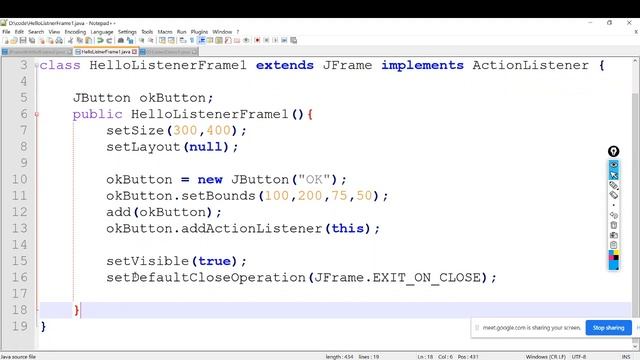The height and width of the screenshot is (360, 640).
Task: Click the 'ActionListener' word on line 3
Action: 531,65
